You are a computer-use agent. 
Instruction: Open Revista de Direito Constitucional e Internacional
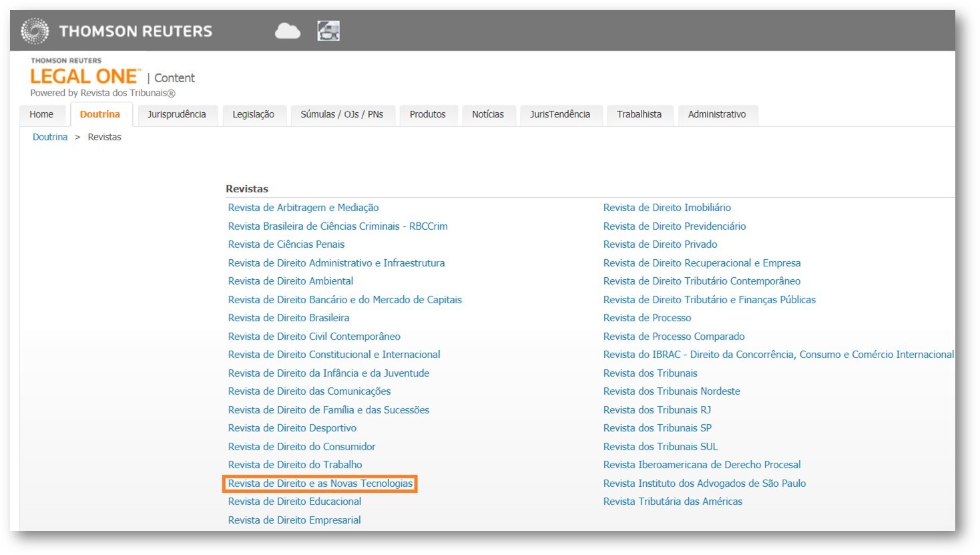[334, 355]
